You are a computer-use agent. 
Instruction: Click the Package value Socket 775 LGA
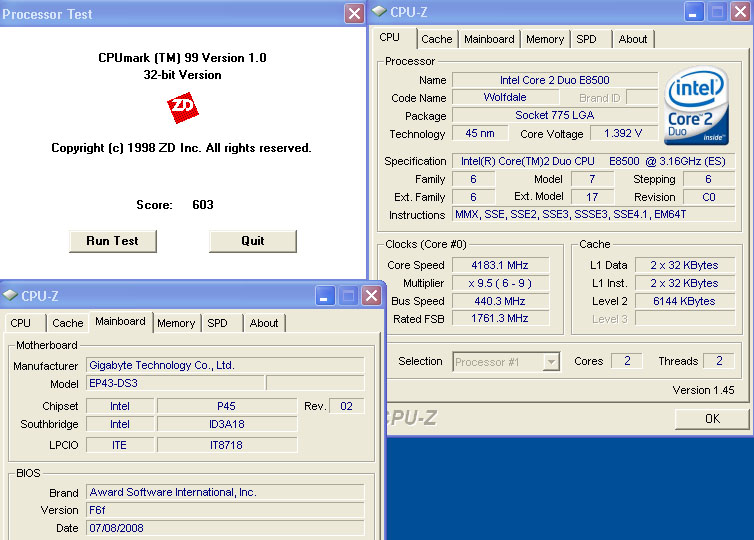(x=555, y=115)
